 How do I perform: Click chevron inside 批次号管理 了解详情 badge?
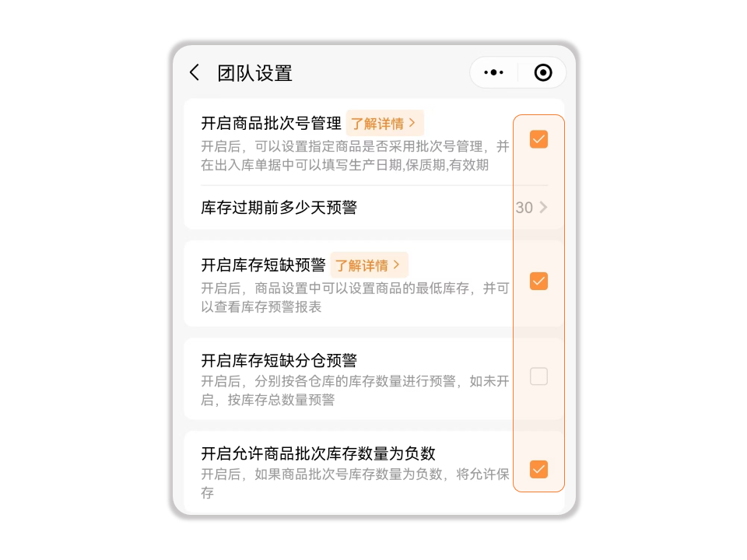pyautogui.click(x=412, y=123)
